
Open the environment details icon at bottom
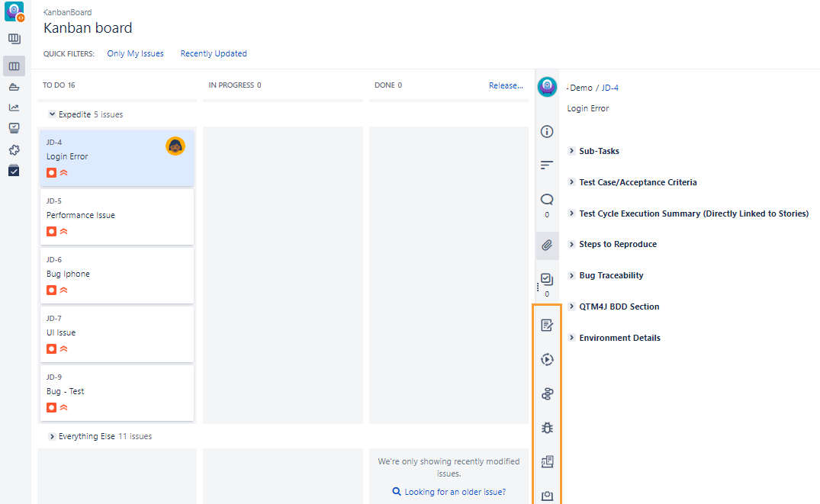click(547, 496)
